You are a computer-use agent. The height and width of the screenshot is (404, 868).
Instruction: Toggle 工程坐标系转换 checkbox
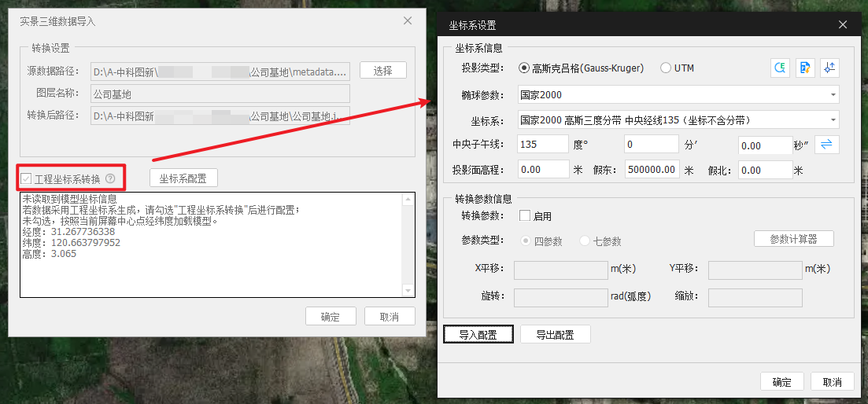(27, 178)
